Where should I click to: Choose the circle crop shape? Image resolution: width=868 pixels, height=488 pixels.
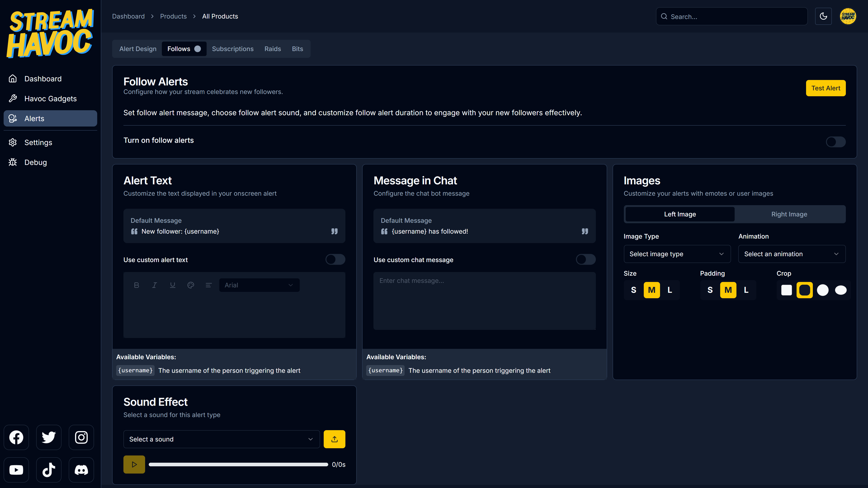tap(823, 290)
